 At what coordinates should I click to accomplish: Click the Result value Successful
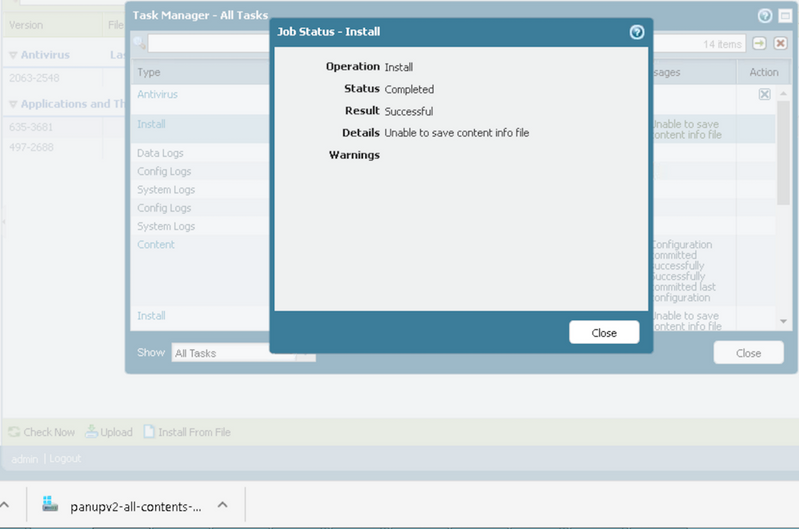(409, 111)
